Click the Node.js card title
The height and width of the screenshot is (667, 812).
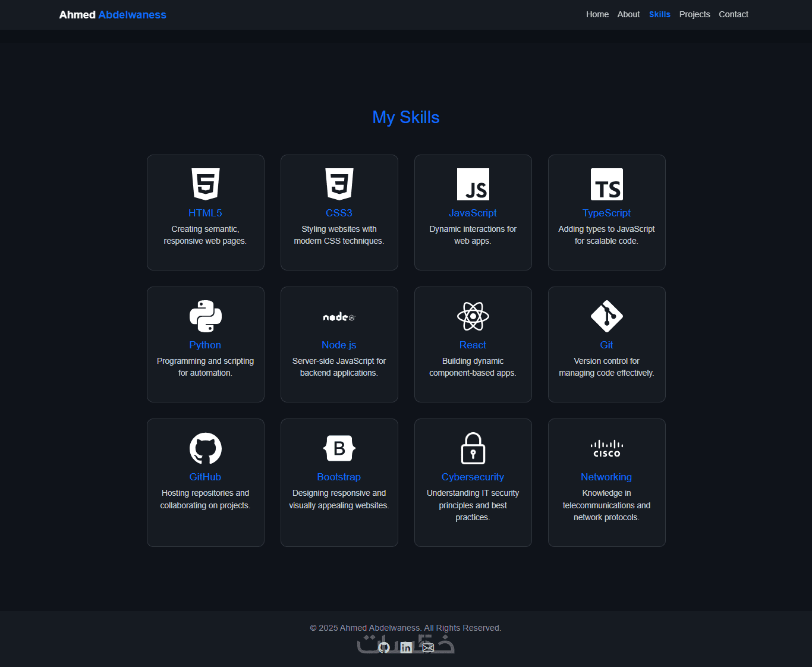[339, 345]
